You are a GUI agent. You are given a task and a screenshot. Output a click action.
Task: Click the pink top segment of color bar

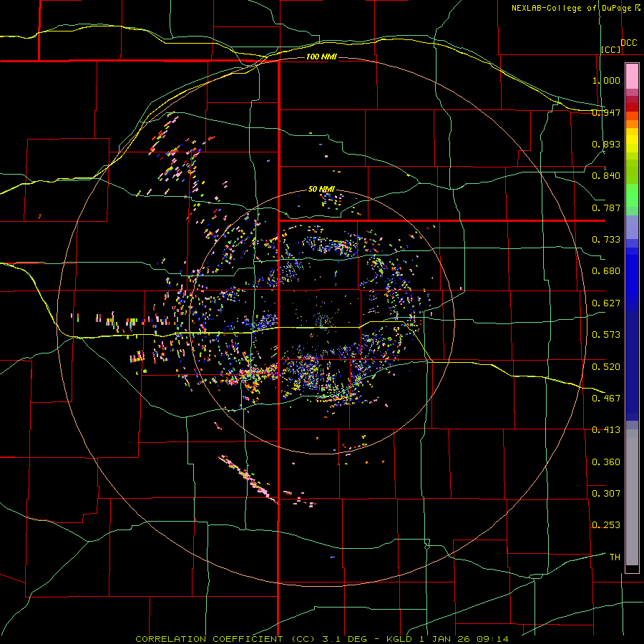point(632,76)
